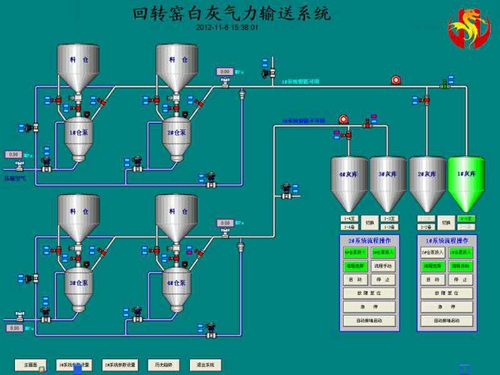
Task: Click the dragon logo
Action: pyautogui.click(x=469, y=28)
